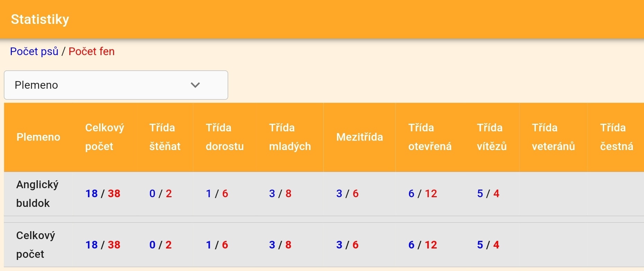644x271 pixels.
Task: Click the dropdown chevron arrow
Action: pos(195,85)
